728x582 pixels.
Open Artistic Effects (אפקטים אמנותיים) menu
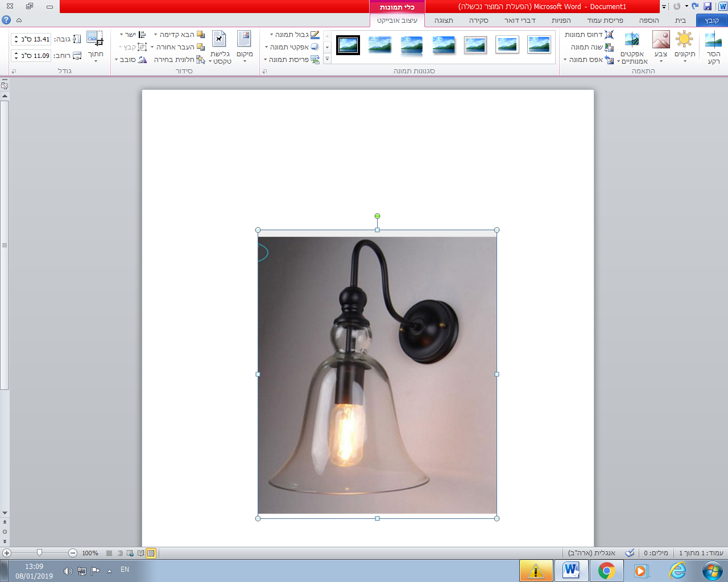632,48
